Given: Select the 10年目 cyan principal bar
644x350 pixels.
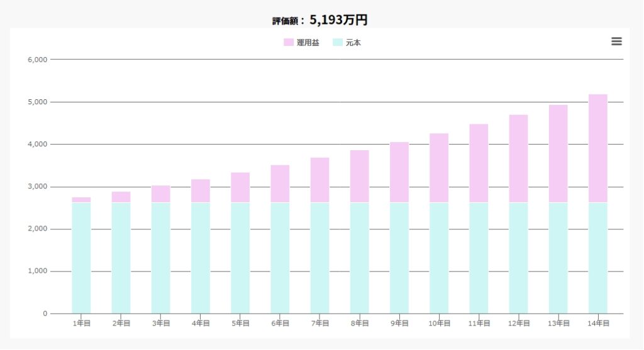Looking at the screenshot, I should click(x=439, y=258).
